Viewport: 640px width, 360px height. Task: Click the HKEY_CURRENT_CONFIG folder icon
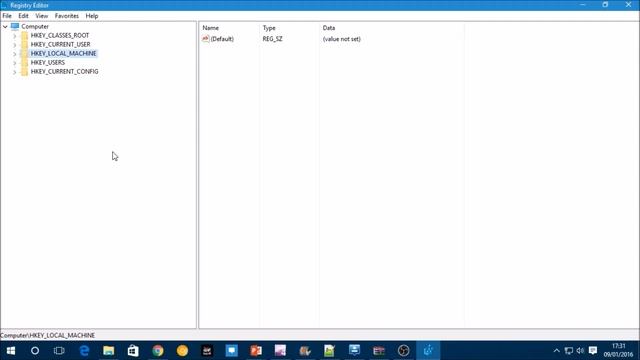(24, 71)
